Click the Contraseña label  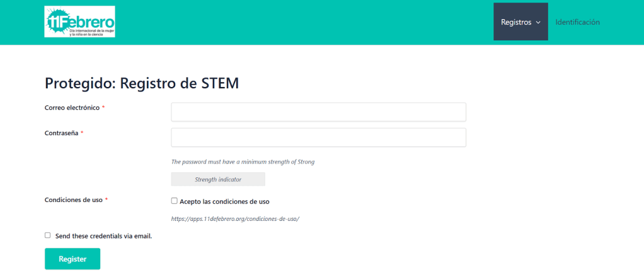click(61, 133)
